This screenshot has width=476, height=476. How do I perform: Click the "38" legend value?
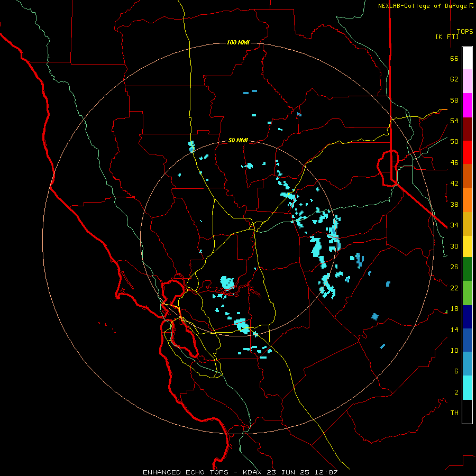454,204
